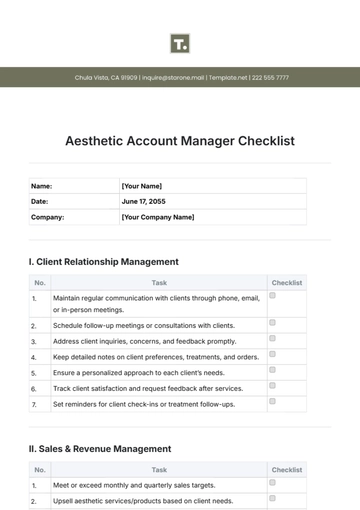This screenshot has width=360, height=510.
Task: Click text 'Set reminders for client check-ins'
Action: tap(106, 404)
